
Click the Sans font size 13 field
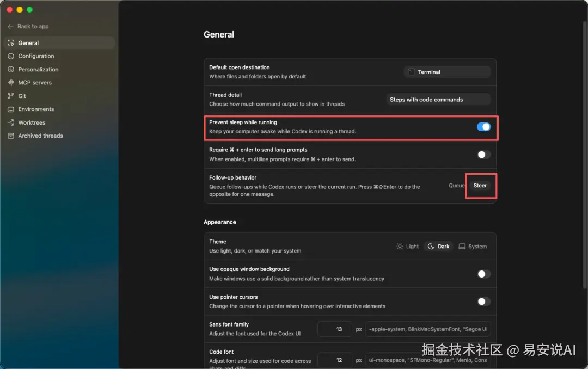[335, 329]
